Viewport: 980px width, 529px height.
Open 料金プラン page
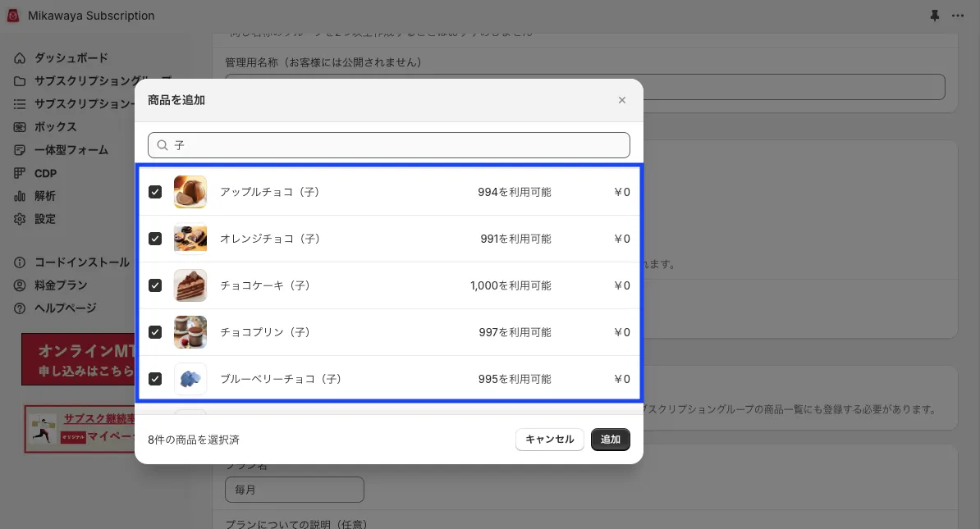point(61,285)
